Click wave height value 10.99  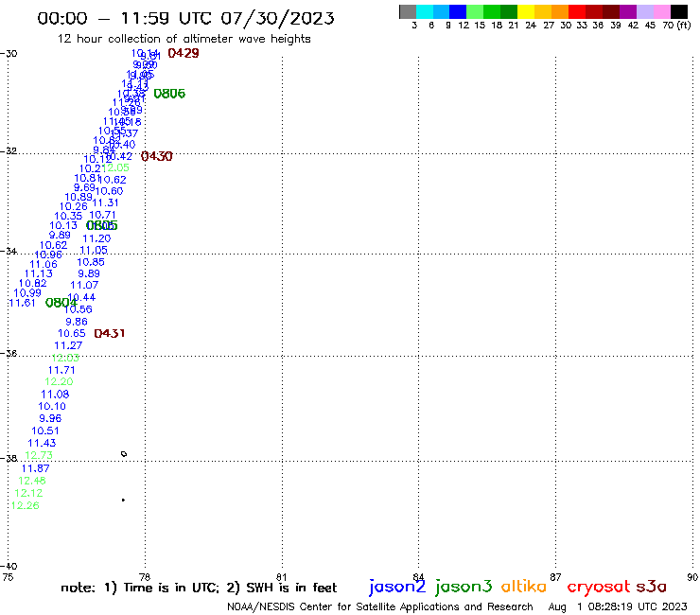coord(27,293)
